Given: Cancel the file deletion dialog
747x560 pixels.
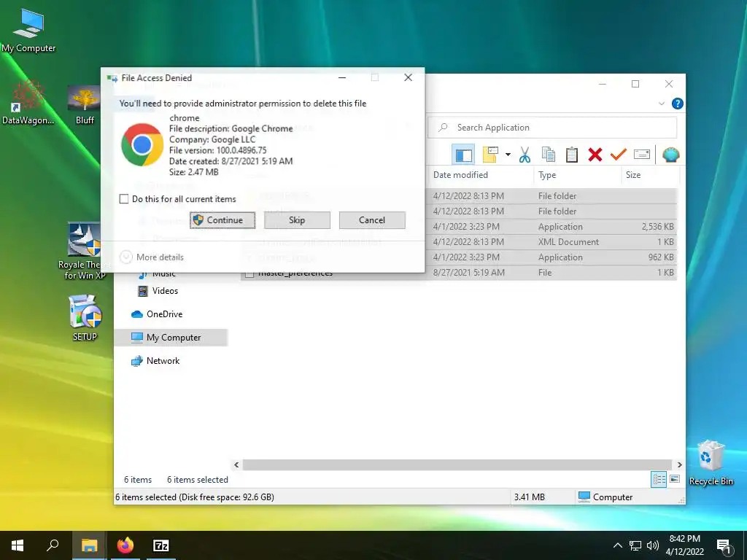Looking at the screenshot, I should (372, 220).
